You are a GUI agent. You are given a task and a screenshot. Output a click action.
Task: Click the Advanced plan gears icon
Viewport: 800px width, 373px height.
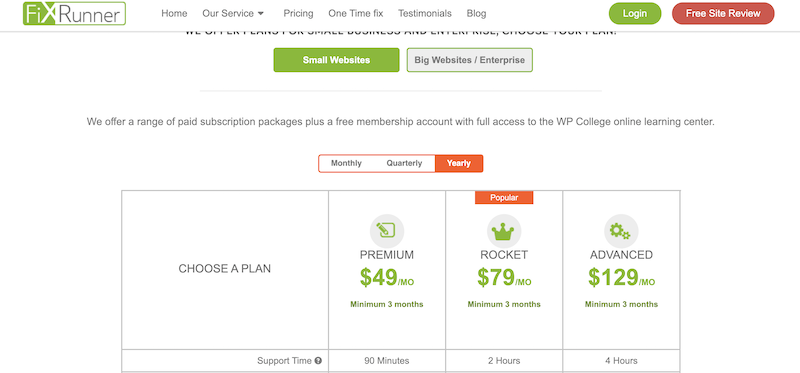(621, 231)
